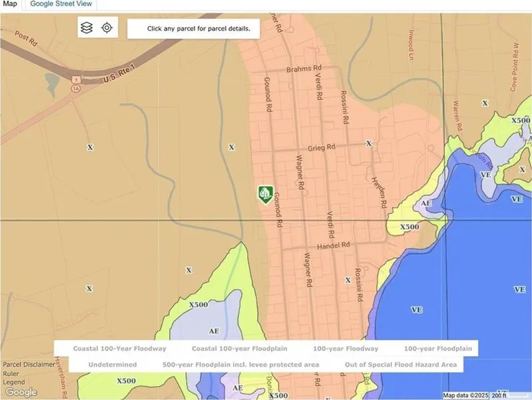Click the Grieg Rd street label

321,147
